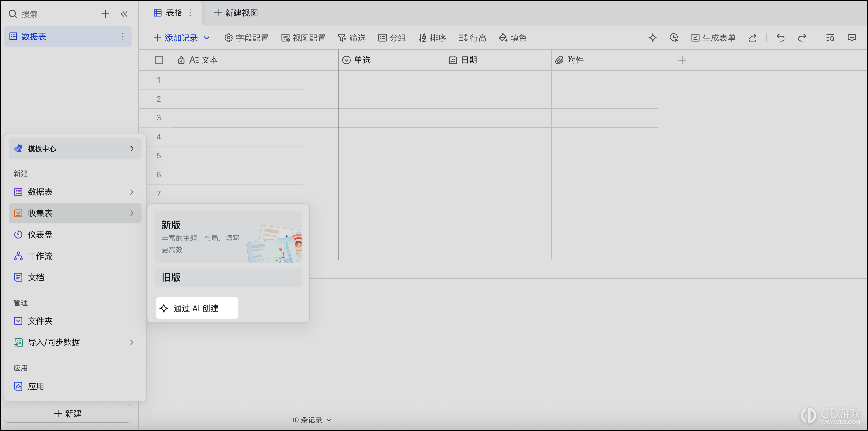868x431 pixels.
Task: Select the 旧版 form option
Action: [228, 277]
